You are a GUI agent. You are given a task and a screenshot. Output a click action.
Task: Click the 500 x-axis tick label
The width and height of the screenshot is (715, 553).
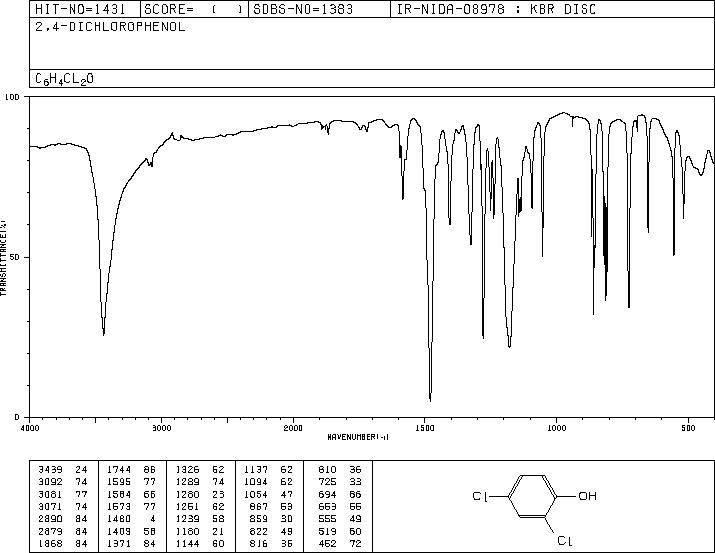tap(689, 428)
